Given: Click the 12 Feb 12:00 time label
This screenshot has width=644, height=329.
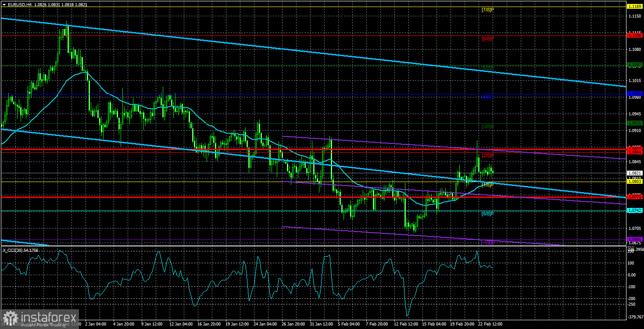Looking at the screenshot, I should tap(406, 324).
